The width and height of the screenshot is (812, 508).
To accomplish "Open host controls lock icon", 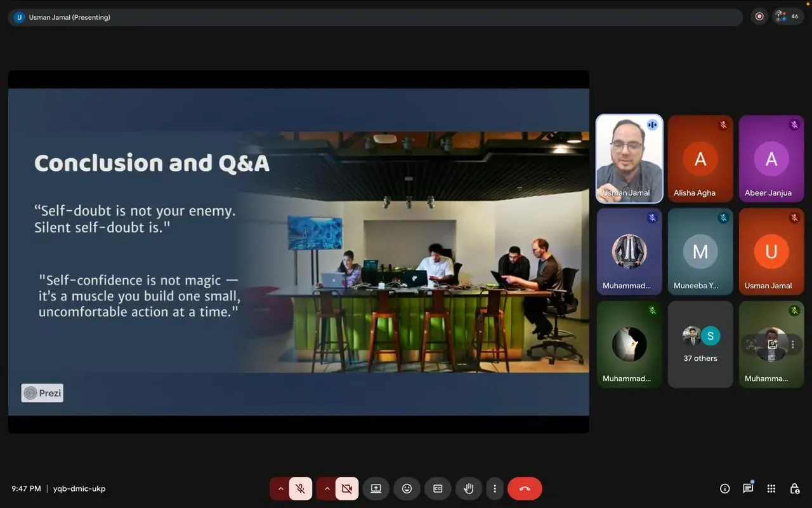I will (794, 488).
